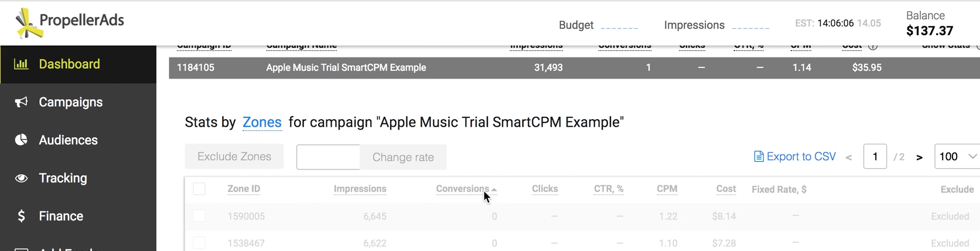Sort by zone Cost column header

[x=726, y=189]
